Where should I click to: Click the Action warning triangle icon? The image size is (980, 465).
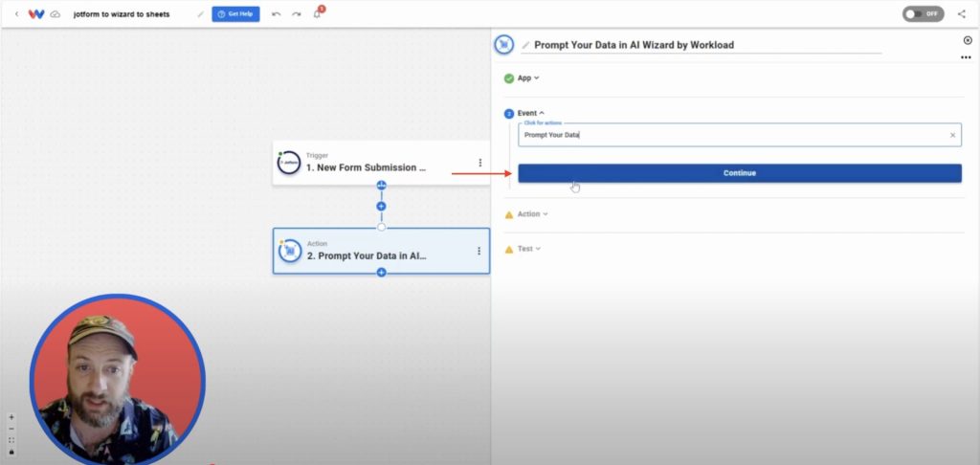tap(509, 215)
